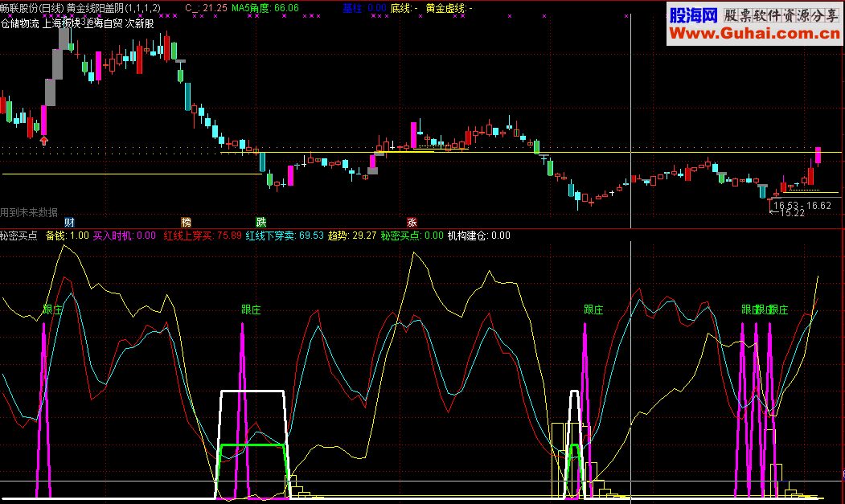Screen dimensions: 845x504
Task: Open 次新股 sector tag
Action: click(x=140, y=23)
